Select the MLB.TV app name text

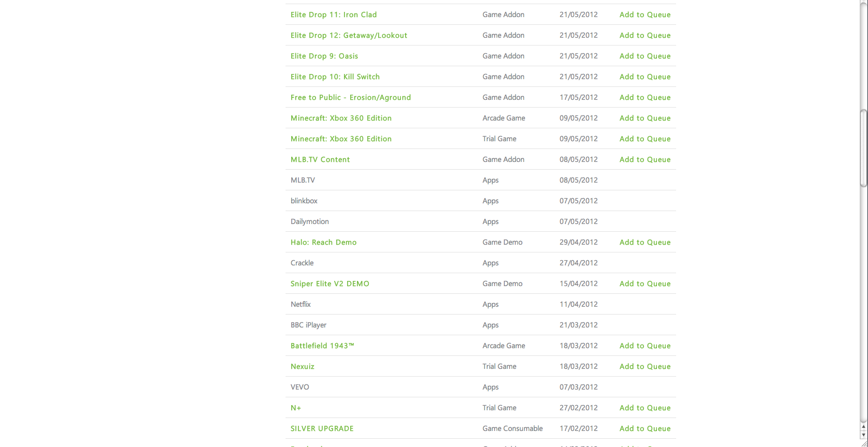tap(303, 180)
